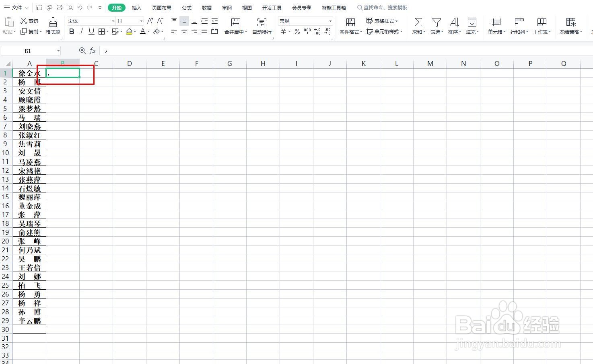Increase font size with A+ icon
The width and height of the screenshot is (593, 364).
point(150,21)
